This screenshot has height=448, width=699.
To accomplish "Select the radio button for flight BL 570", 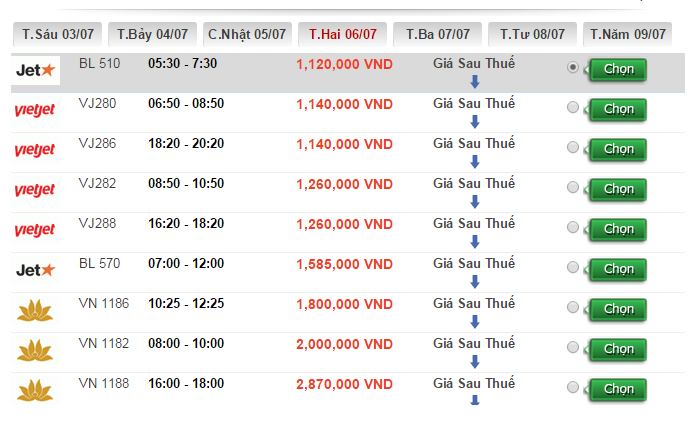I will click(x=573, y=268).
